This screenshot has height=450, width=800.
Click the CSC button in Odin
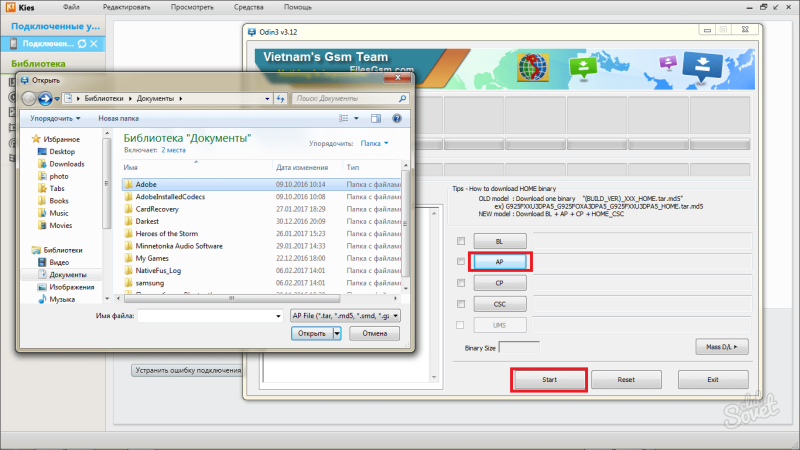tap(500, 304)
